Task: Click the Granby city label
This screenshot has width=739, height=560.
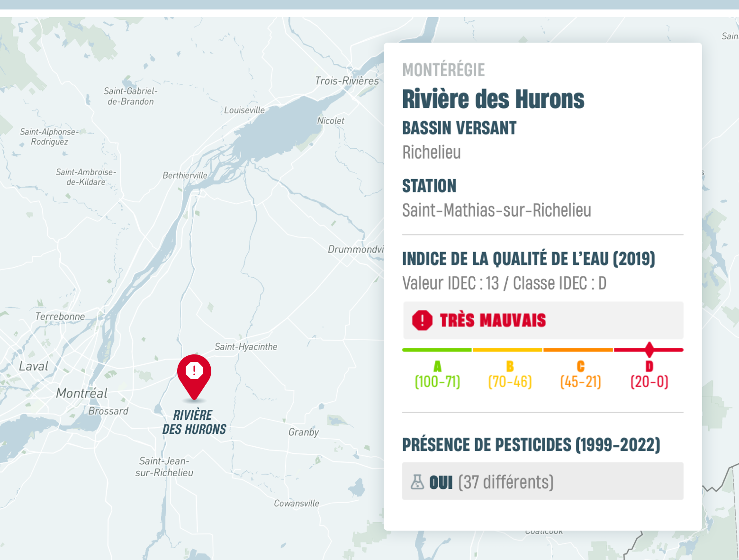Action: (x=304, y=432)
